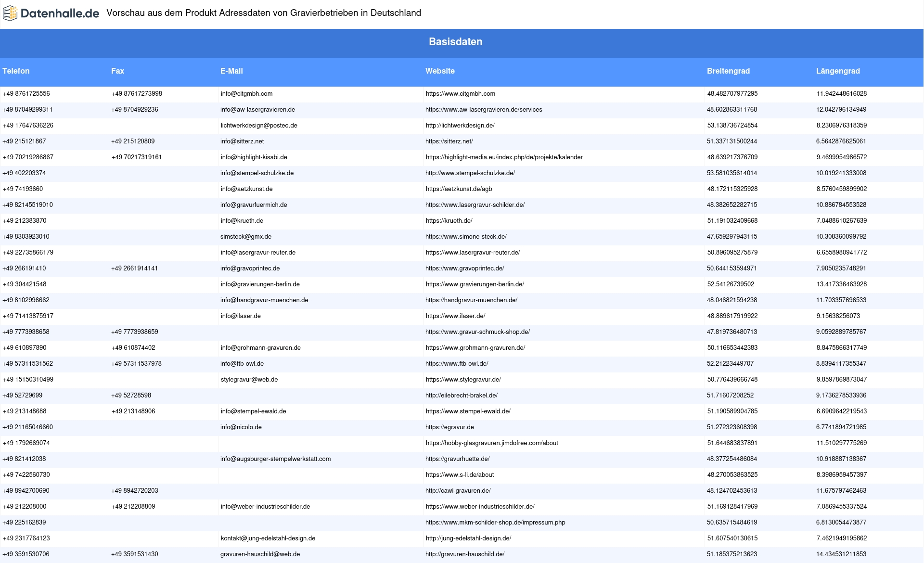
Task: Open https://krueth.de/ website link
Action: pos(449,221)
